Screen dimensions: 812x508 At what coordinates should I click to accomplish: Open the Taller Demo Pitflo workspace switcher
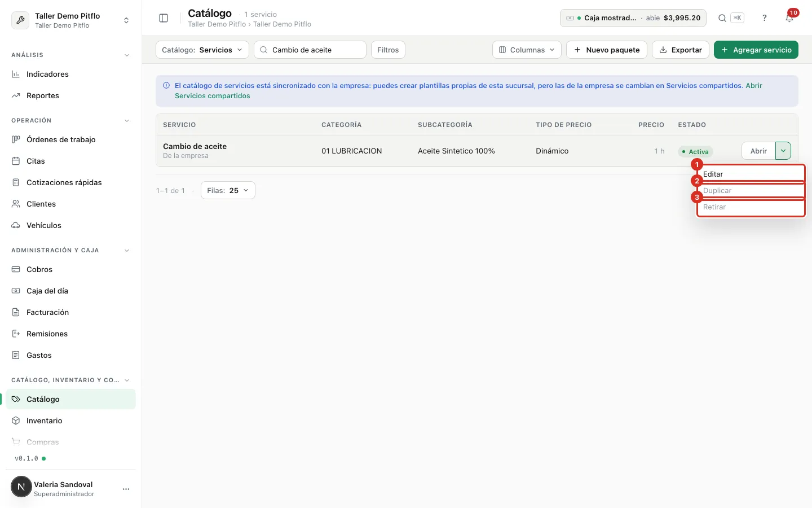(x=70, y=20)
